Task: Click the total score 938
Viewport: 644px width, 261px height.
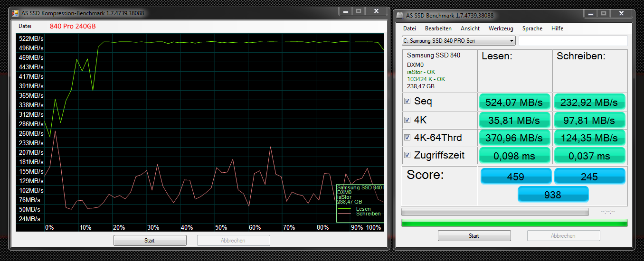Action: (x=553, y=194)
